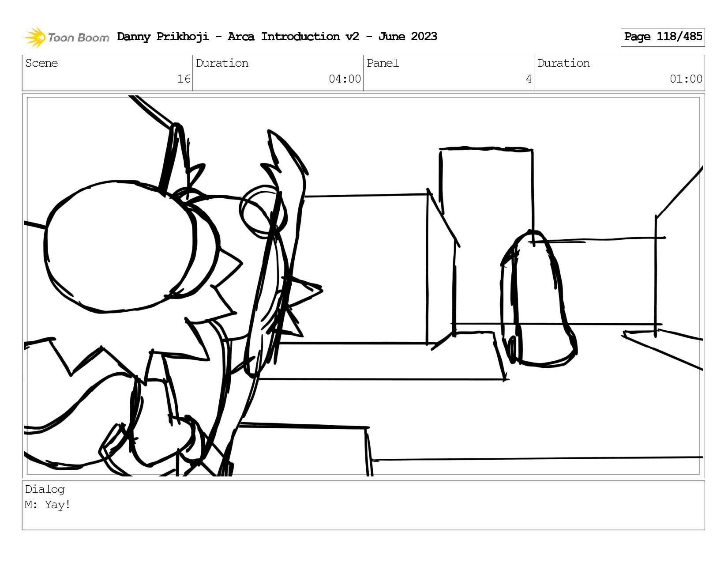Click the 'Panel' label
728x563 pixels.
pyautogui.click(x=383, y=63)
